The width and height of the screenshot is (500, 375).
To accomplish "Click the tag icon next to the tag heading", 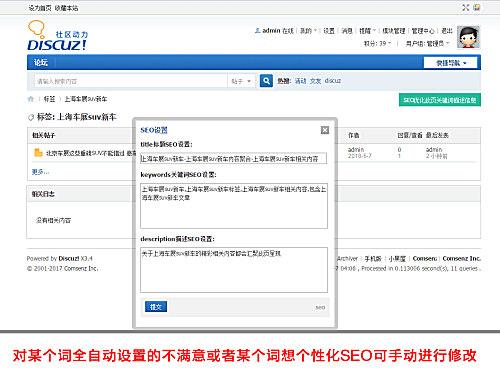I will point(31,117).
